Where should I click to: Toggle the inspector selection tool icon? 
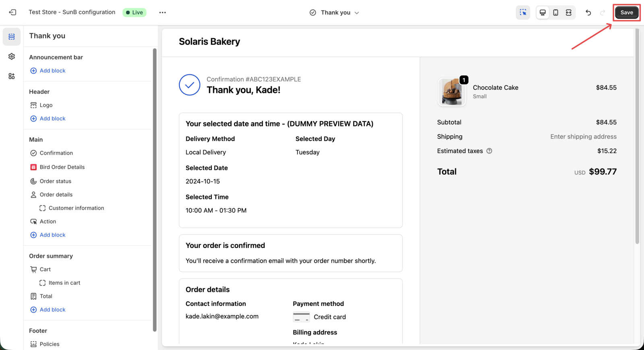[523, 12]
